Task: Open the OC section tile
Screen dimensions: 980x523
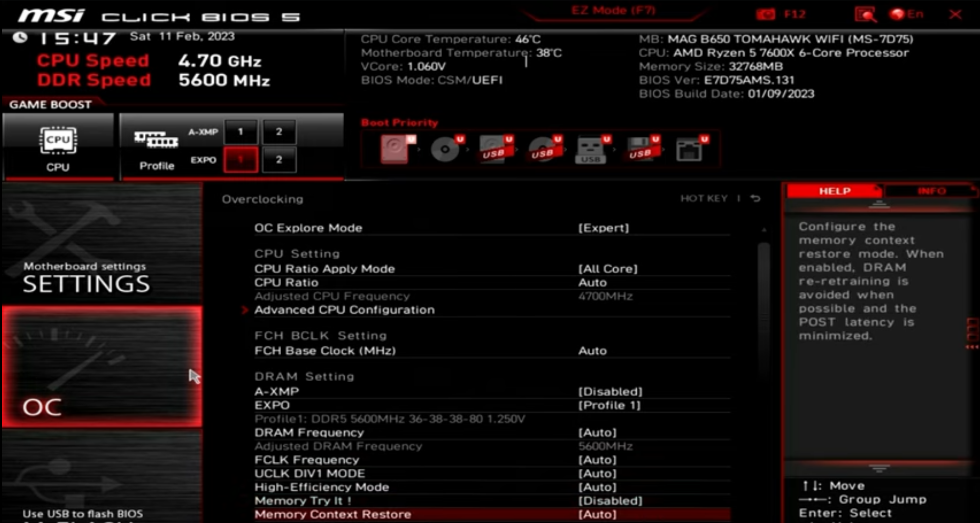Action: (x=102, y=367)
